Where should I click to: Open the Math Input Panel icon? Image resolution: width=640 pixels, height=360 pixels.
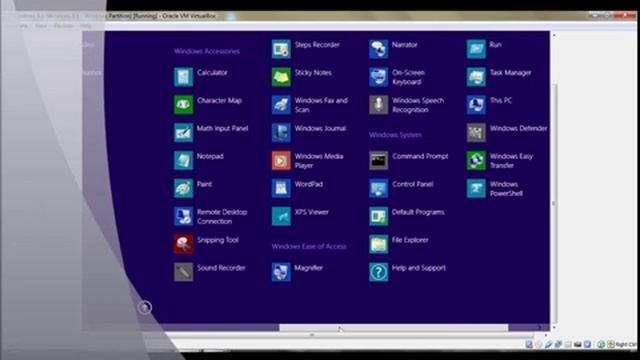(183, 133)
